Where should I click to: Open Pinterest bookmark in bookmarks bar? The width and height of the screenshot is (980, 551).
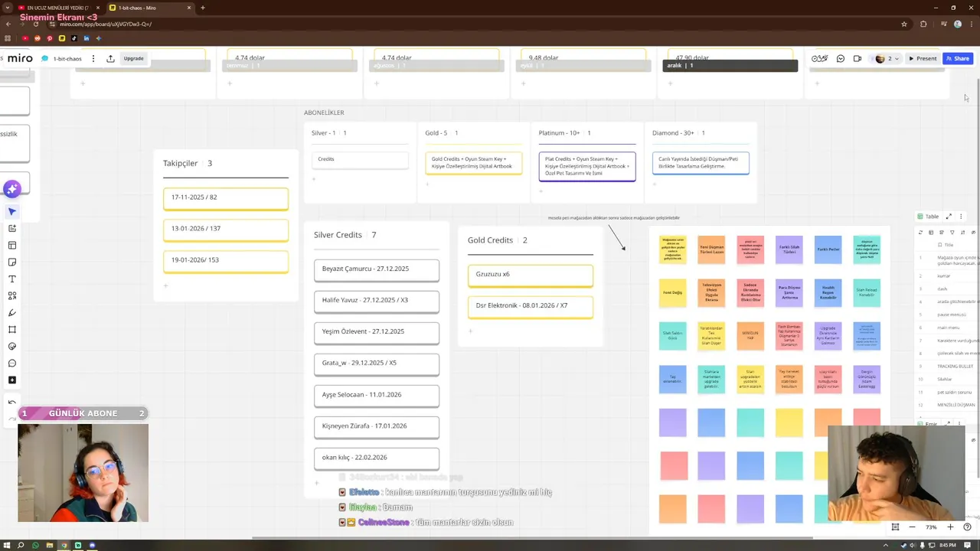(x=50, y=38)
